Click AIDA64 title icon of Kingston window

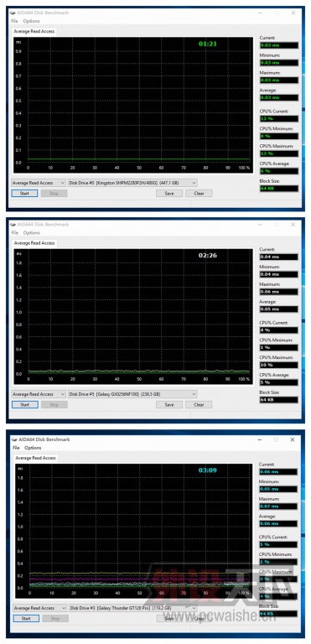tap(13, 13)
